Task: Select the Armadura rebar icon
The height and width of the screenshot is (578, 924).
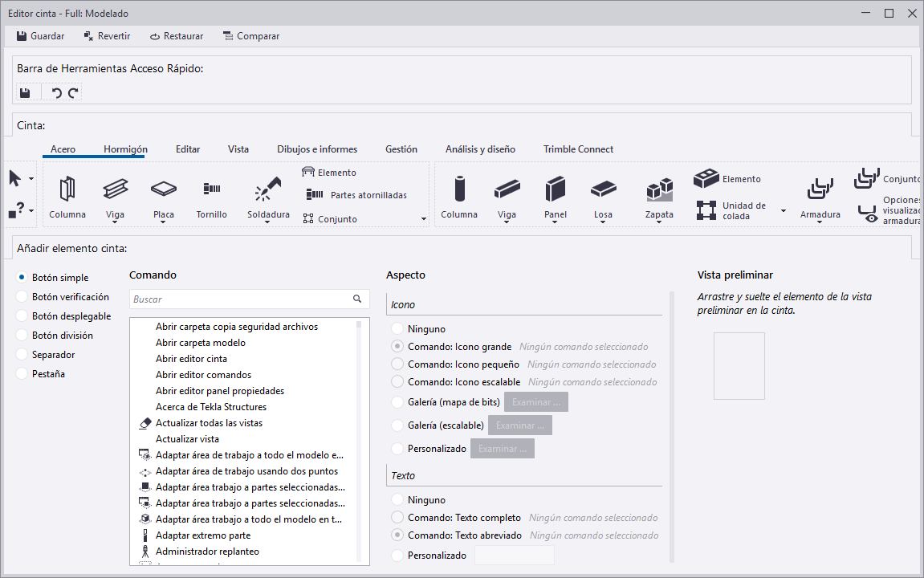Action: click(x=820, y=189)
